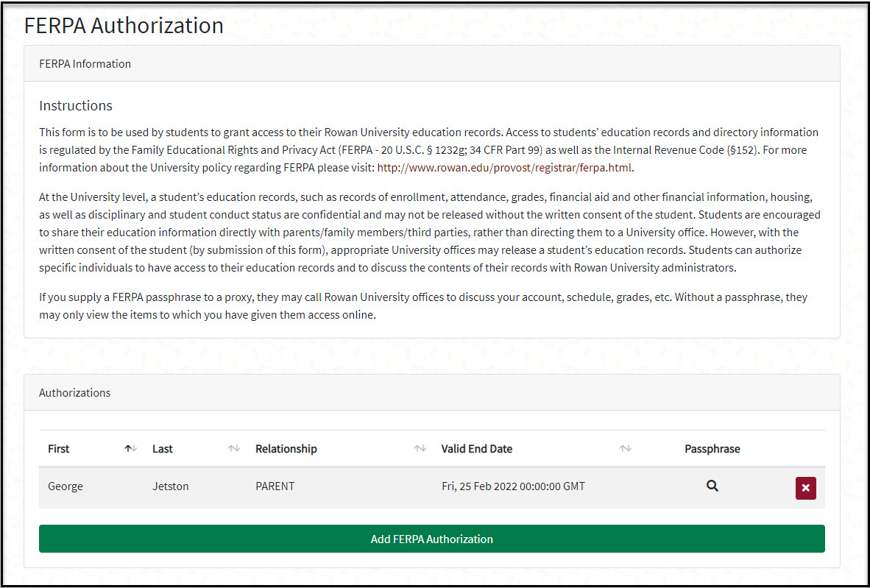Click the sort arrows beside First
Viewport: 870px width, 588px height.
click(131, 448)
